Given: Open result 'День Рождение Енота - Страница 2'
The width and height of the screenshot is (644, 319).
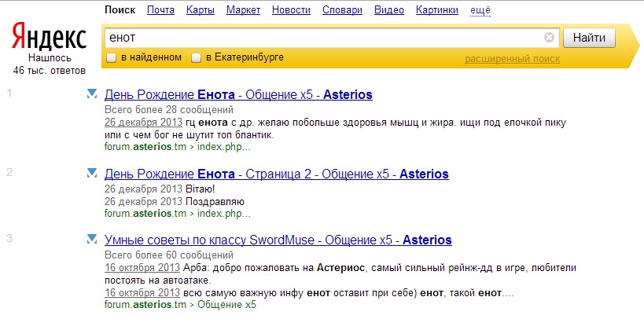Looking at the screenshot, I should pyautogui.click(x=277, y=174).
